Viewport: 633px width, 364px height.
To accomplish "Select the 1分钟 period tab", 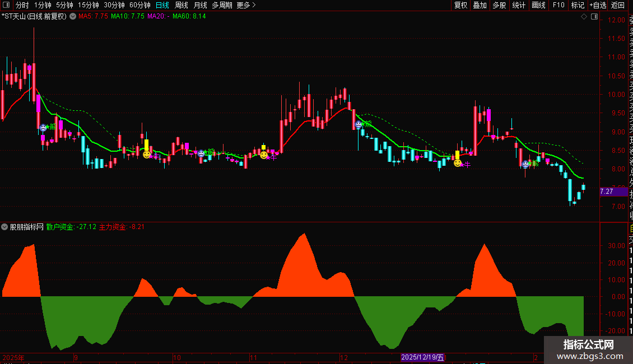I will coord(43,5).
